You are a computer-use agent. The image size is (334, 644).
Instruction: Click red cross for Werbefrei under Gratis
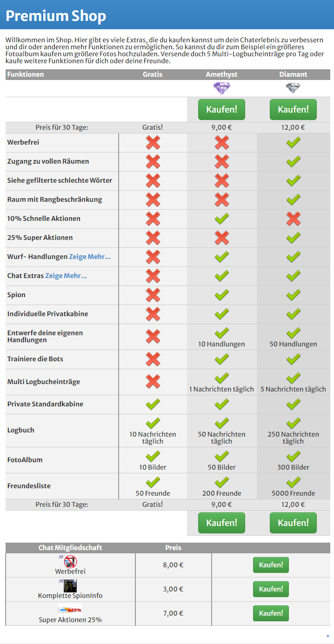(153, 143)
